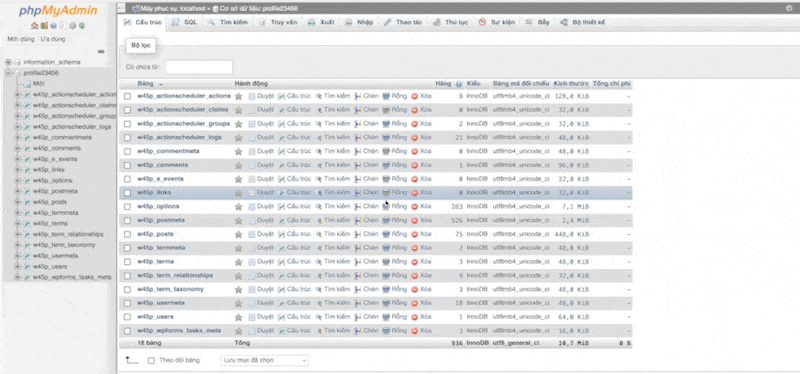Open the phpMyAdmin home icon
Screen dimensions: 800x374
[x=34, y=26]
